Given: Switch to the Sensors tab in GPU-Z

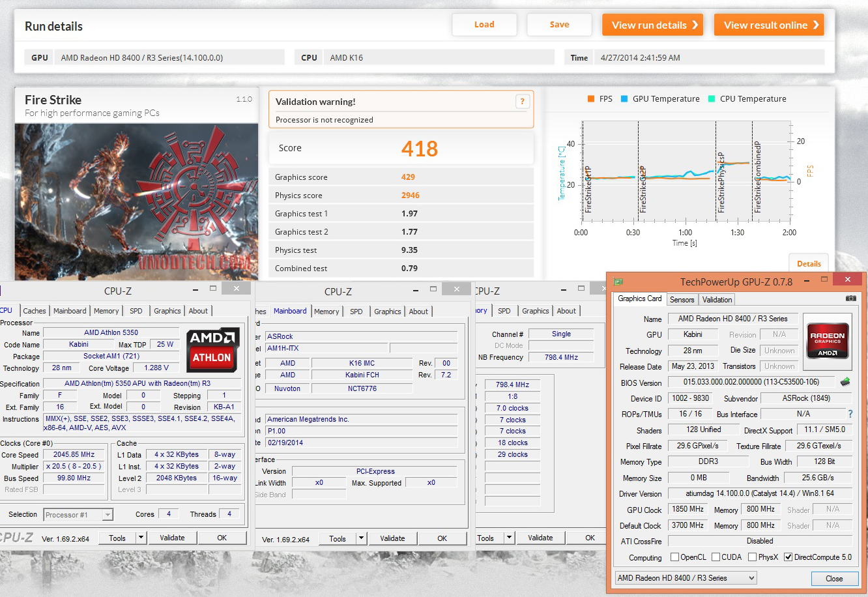Looking at the screenshot, I should click(x=682, y=300).
